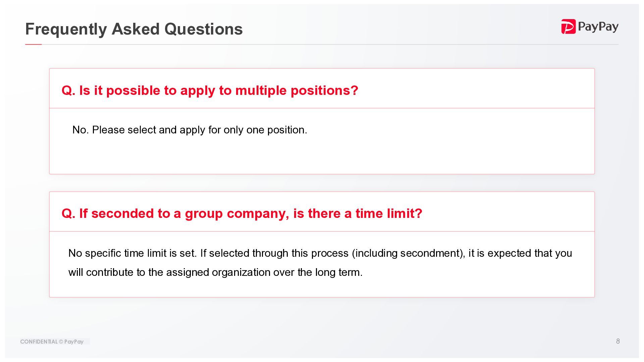Click the 'Q.' prefix of the second question
The width and height of the screenshot is (644, 362).
[68, 214]
